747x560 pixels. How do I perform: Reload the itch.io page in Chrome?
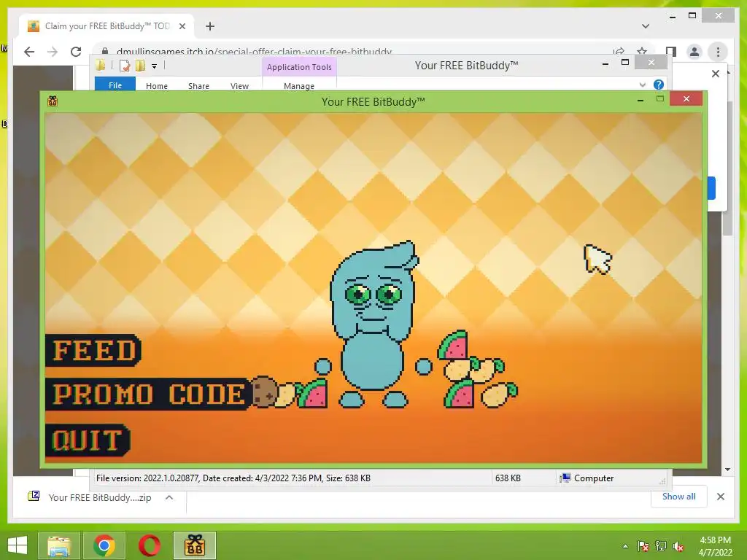(76, 52)
